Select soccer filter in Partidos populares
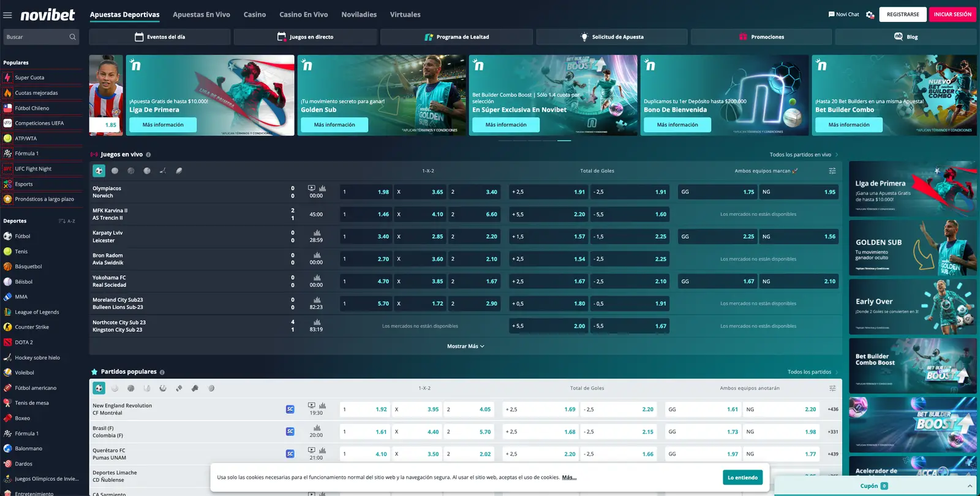This screenshot has height=496, width=980. 99,388
